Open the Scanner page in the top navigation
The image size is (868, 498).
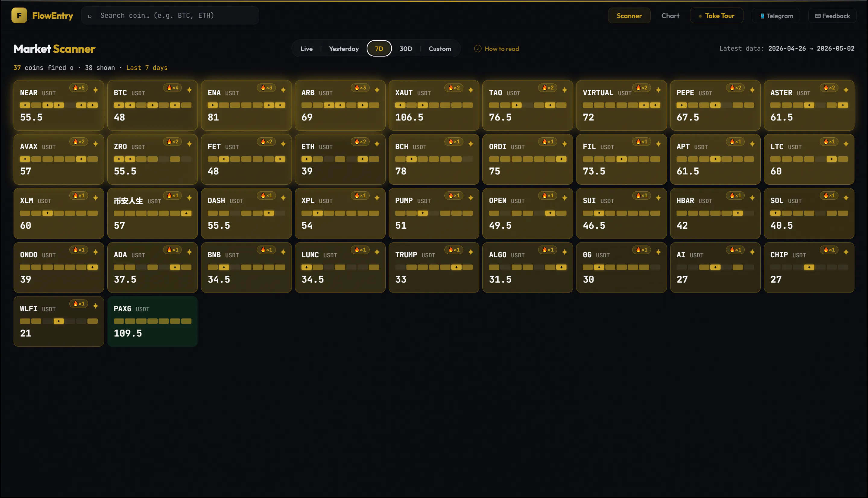629,16
